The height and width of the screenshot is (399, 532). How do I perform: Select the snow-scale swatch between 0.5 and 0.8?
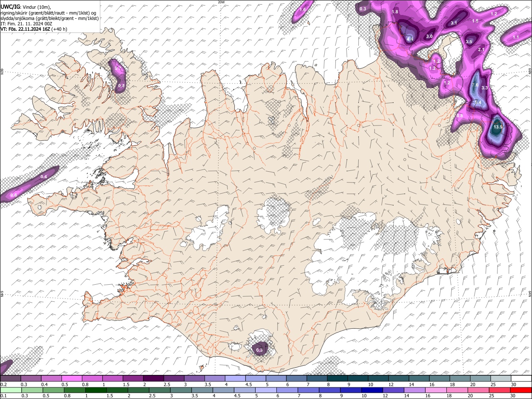point(71,378)
